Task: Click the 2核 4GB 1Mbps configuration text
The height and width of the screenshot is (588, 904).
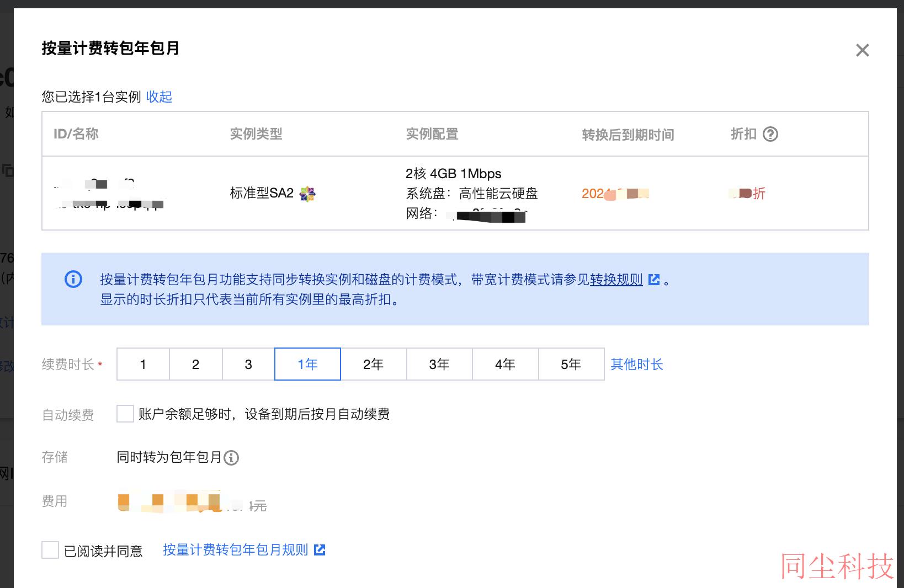Action: click(453, 174)
